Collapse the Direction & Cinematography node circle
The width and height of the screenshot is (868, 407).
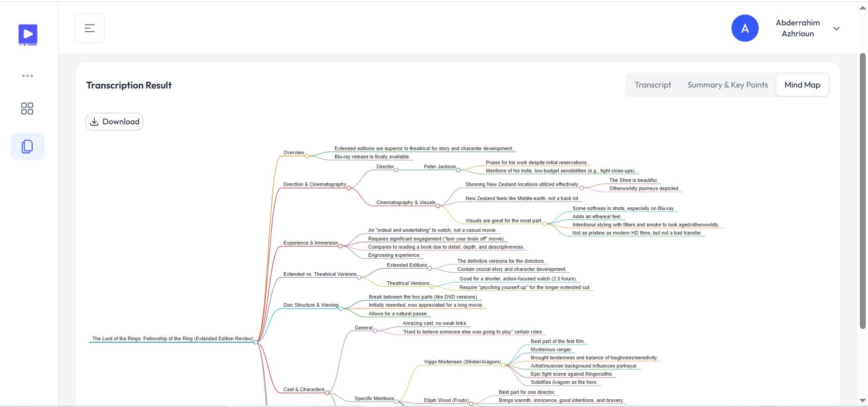(x=349, y=188)
